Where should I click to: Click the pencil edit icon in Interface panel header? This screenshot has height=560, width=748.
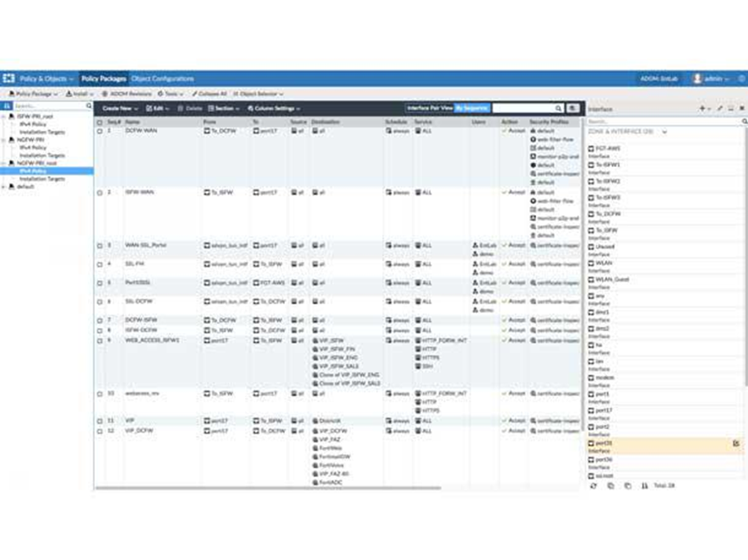[719, 108]
